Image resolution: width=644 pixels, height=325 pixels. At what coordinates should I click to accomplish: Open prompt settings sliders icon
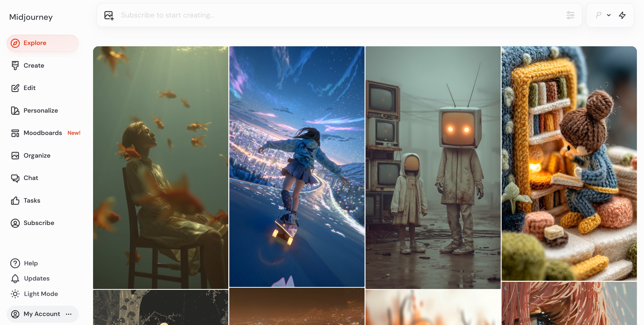pyautogui.click(x=570, y=15)
